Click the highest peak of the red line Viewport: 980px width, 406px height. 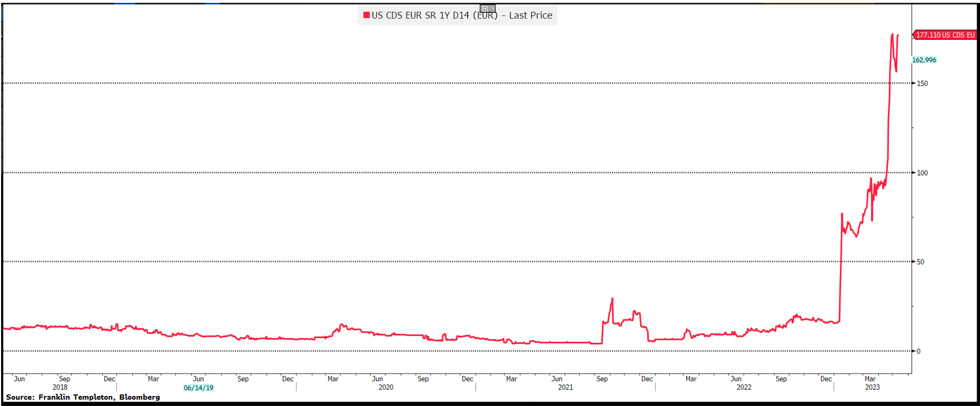[892, 35]
